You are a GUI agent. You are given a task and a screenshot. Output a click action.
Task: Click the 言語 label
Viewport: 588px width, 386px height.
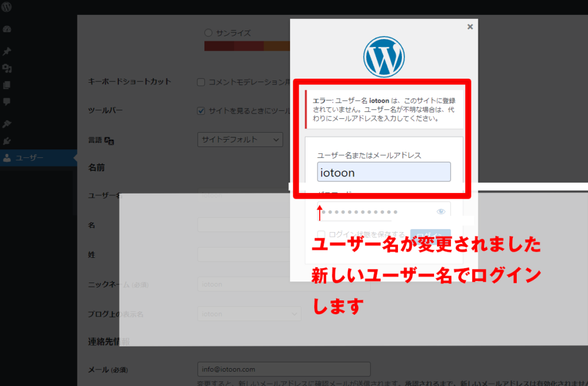point(95,140)
